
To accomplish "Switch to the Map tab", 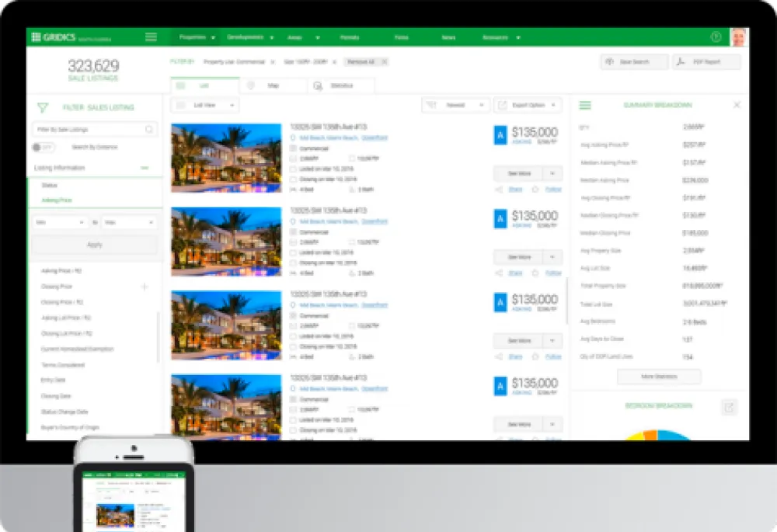I will [x=273, y=85].
